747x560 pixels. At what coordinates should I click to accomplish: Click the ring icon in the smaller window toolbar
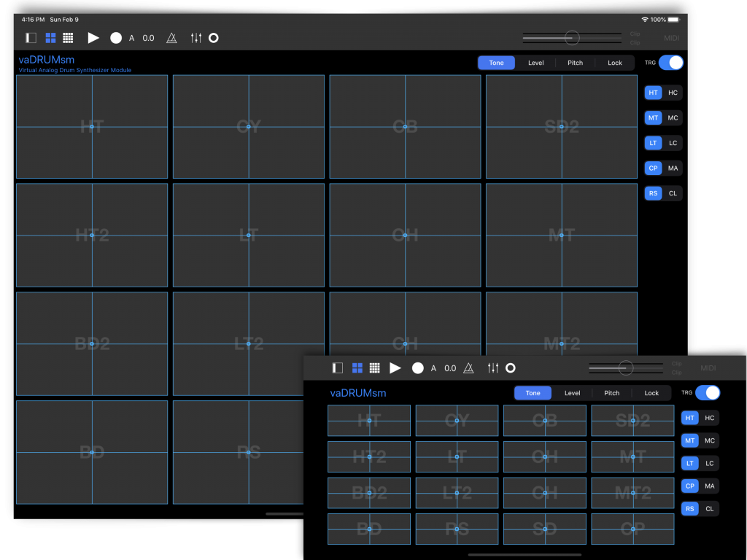pos(511,368)
